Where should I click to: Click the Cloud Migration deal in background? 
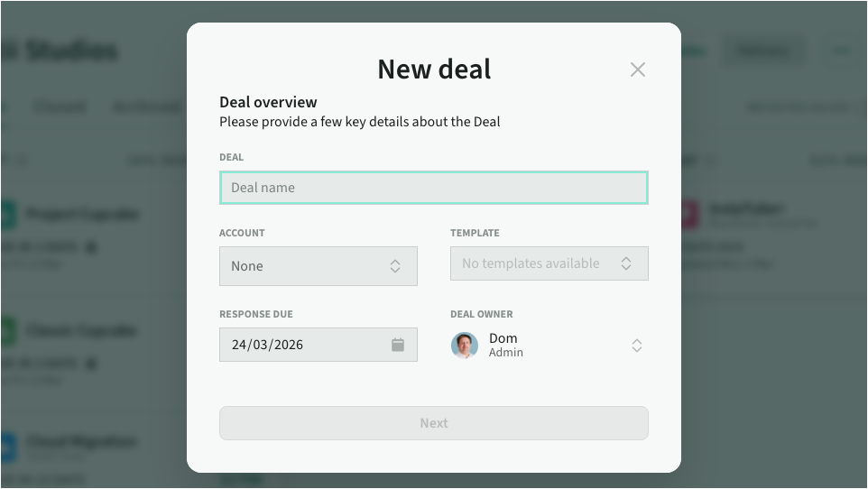(x=81, y=442)
